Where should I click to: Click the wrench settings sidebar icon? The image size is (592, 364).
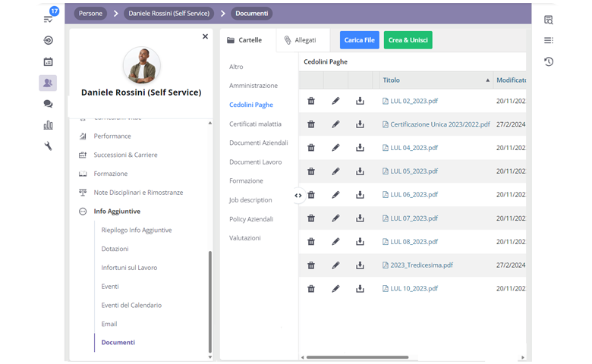click(x=48, y=146)
